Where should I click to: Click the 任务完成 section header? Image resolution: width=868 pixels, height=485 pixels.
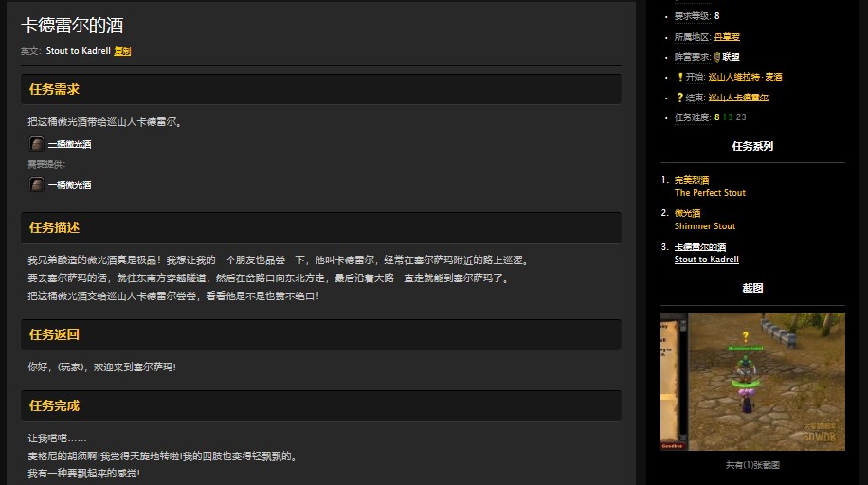[x=54, y=405]
